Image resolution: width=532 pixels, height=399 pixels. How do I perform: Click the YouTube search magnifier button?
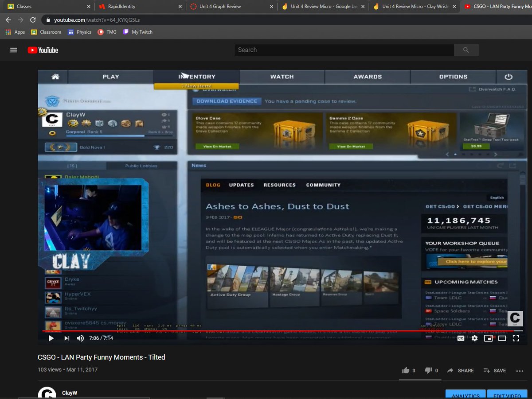click(x=466, y=50)
